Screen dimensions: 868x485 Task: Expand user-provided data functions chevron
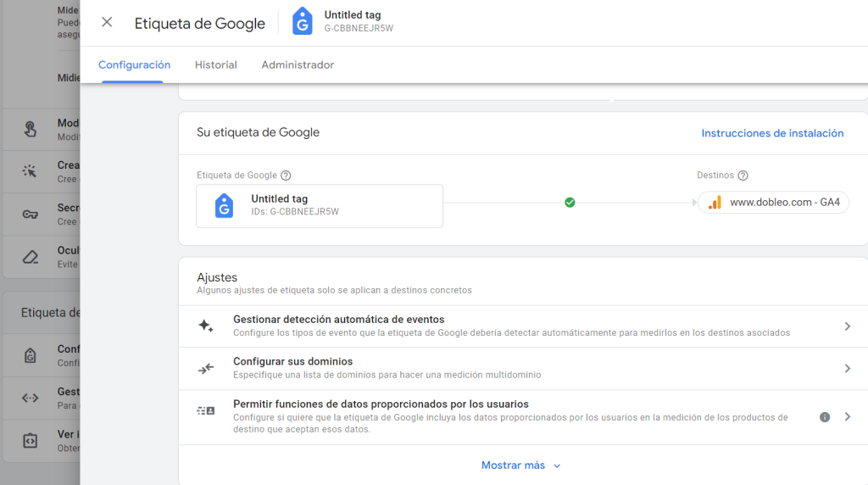(847, 417)
